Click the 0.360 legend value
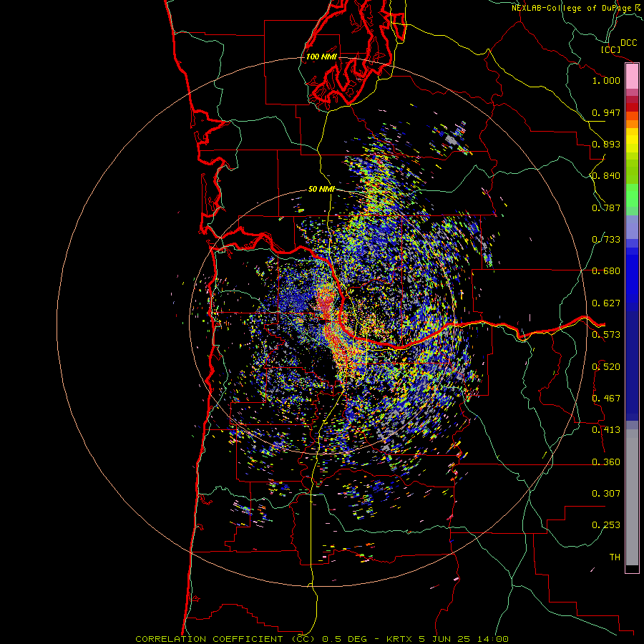This screenshot has height=644, width=644. [x=606, y=462]
